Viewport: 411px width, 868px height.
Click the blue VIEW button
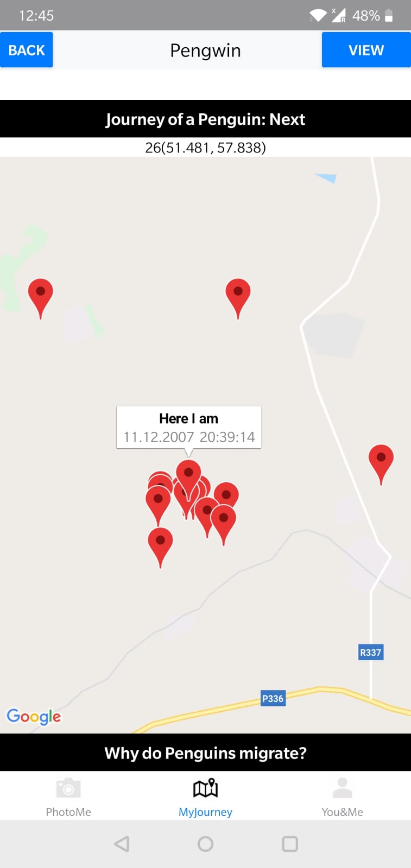point(366,50)
